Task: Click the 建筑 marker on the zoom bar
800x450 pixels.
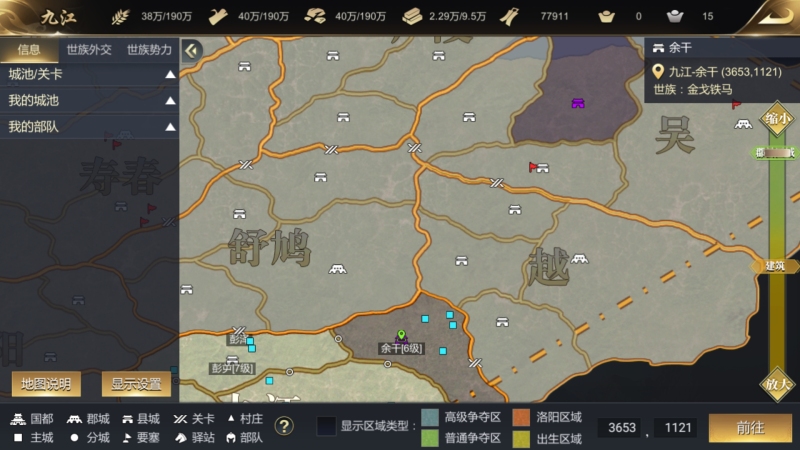Action: pyautogui.click(x=774, y=266)
